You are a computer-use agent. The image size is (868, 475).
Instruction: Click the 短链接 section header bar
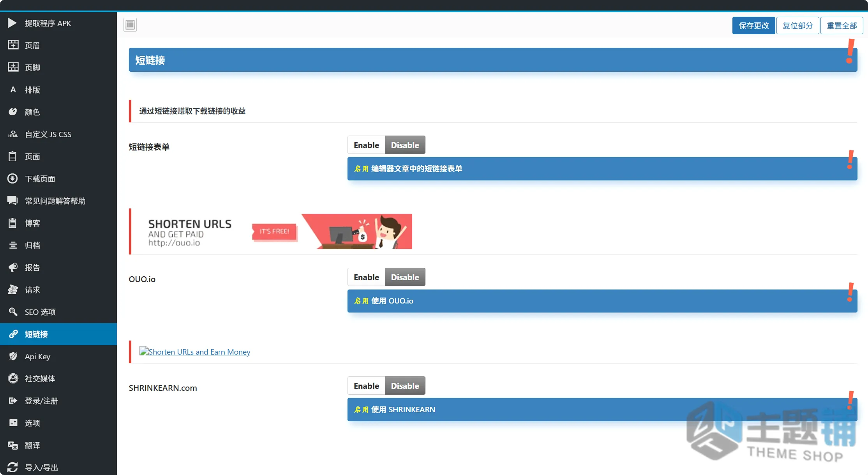pos(493,60)
